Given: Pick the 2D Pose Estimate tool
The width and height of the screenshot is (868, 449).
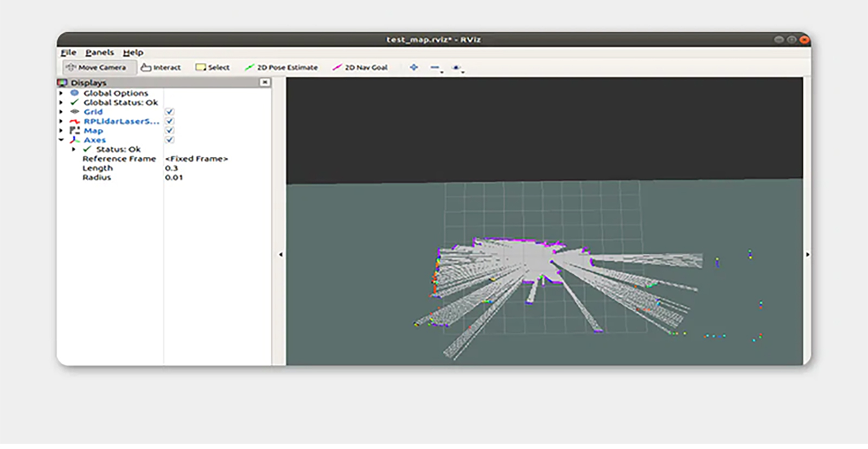Looking at the screenshot, I should [281, 67].
